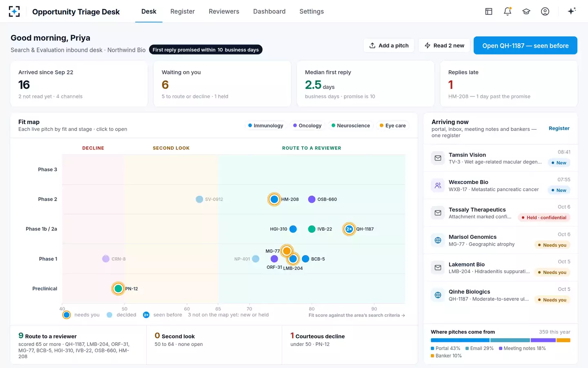Click the mail icon beside Tessaly Therapeutics

[x=438, y=213]
